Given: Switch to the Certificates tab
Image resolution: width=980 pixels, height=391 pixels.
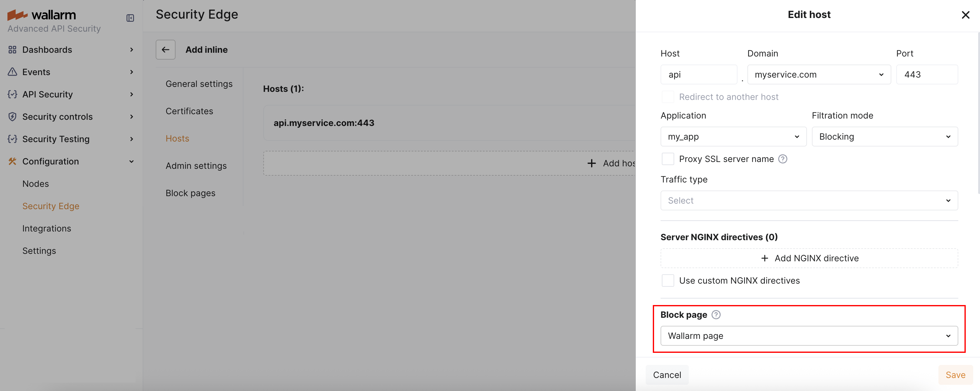Looking at the screenshot, I should 189,111.
